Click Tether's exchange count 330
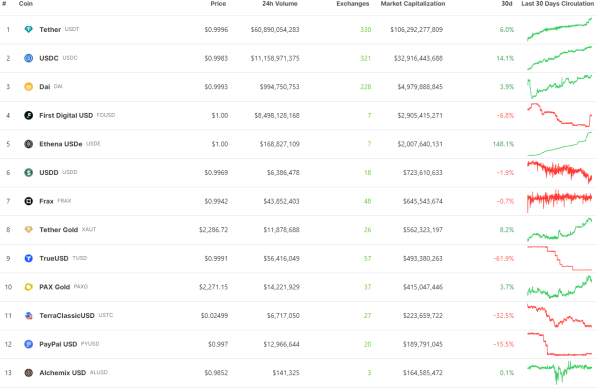This screenshot has height=388, width=600. tap(365, 29)
